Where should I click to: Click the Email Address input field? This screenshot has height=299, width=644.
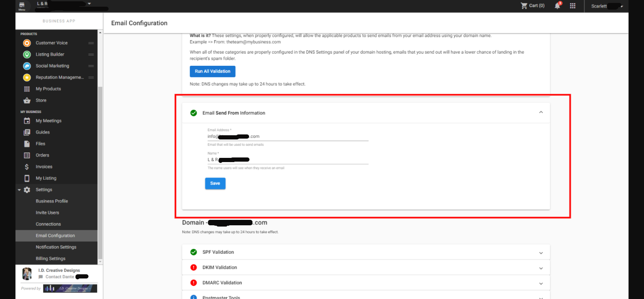click(x=288, y=137)
